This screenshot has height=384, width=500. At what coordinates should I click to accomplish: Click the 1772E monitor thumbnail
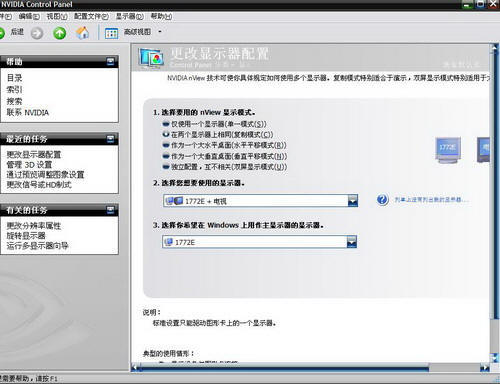(x=448, y=150)
